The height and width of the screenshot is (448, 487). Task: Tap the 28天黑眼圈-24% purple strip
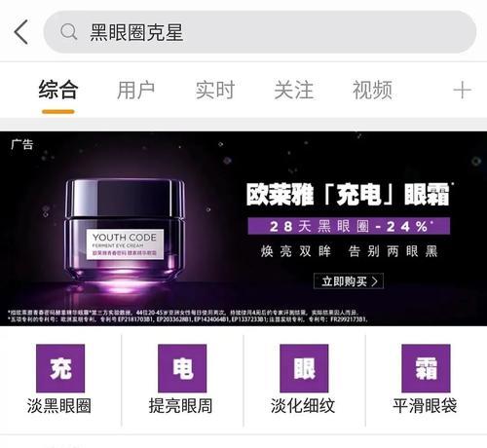pyautogui.click(x=349, y=226)
